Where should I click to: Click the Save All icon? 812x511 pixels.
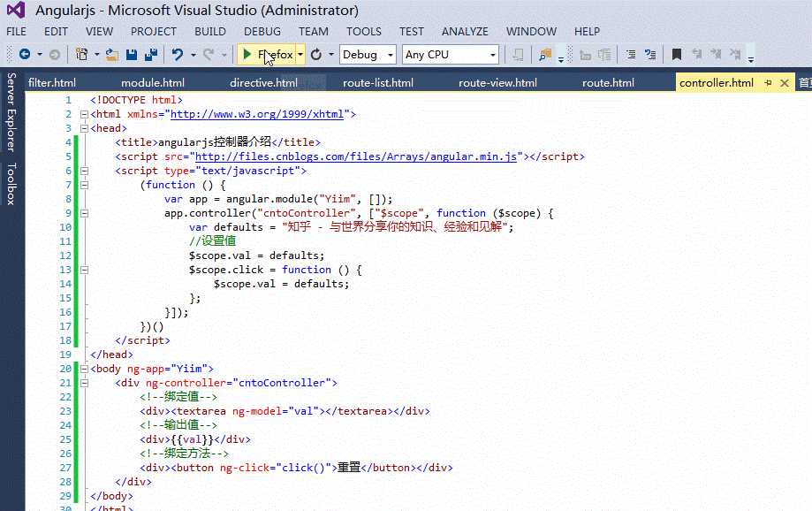[x=151, y=55]
